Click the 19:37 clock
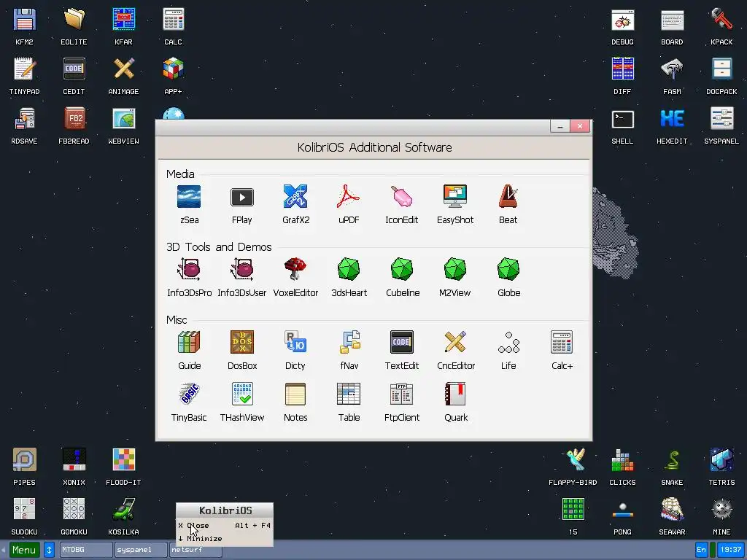Viewport: 747px width, 560px height. pyautogui.click(x=731, y=550)
